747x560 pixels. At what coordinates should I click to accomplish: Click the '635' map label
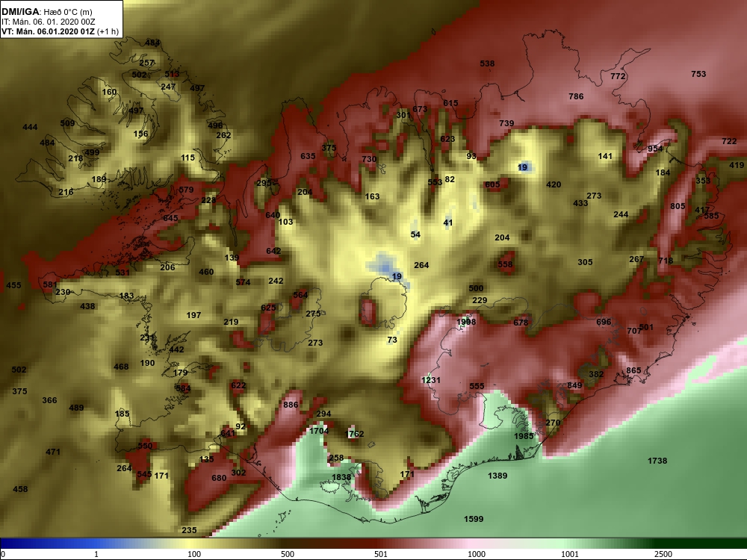[308, 156]
